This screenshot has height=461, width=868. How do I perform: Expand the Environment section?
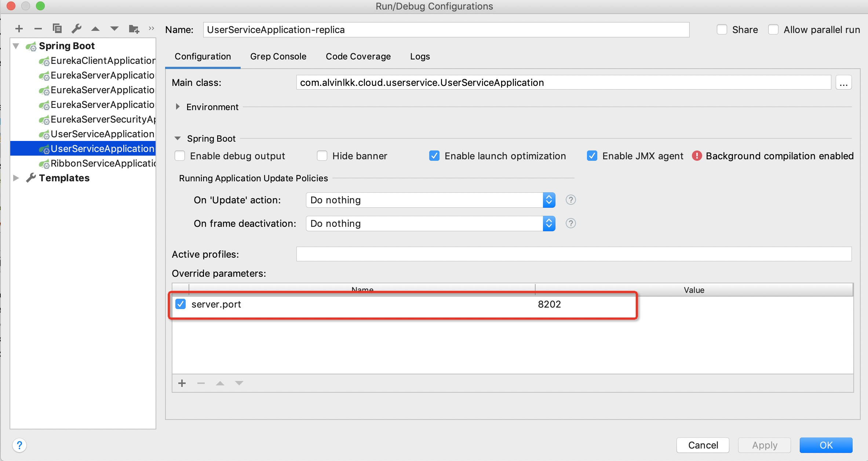pos(178,107)
